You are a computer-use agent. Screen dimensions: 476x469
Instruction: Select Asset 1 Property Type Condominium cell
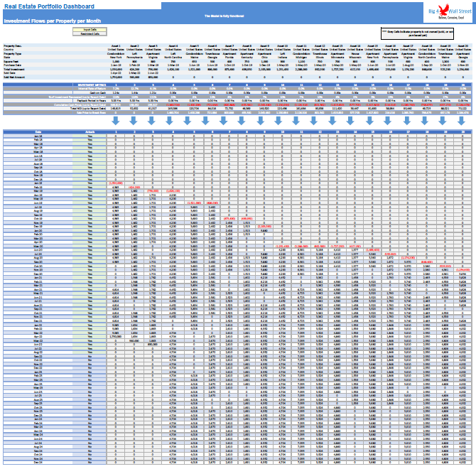(x=116, y=53)
